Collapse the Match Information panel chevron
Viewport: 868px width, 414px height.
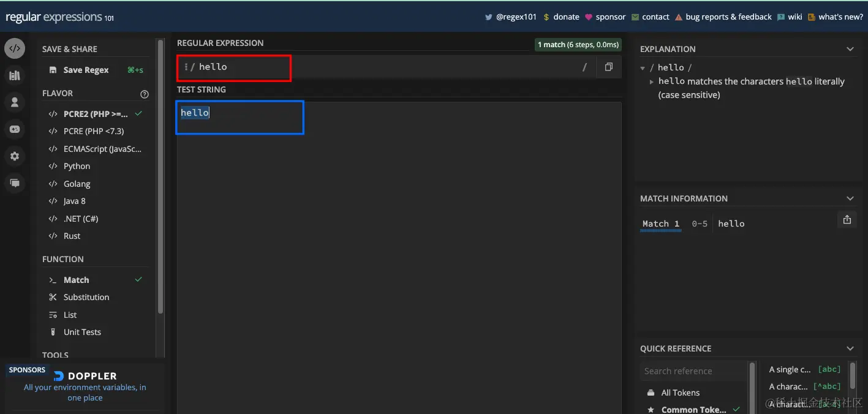tap(850, 198)
